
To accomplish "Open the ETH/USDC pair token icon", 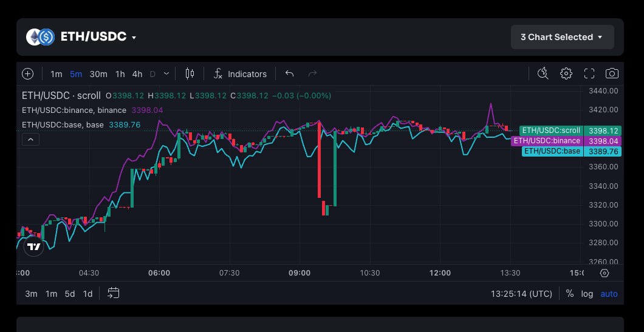I will pyautogui.click(x=41, y=37).
